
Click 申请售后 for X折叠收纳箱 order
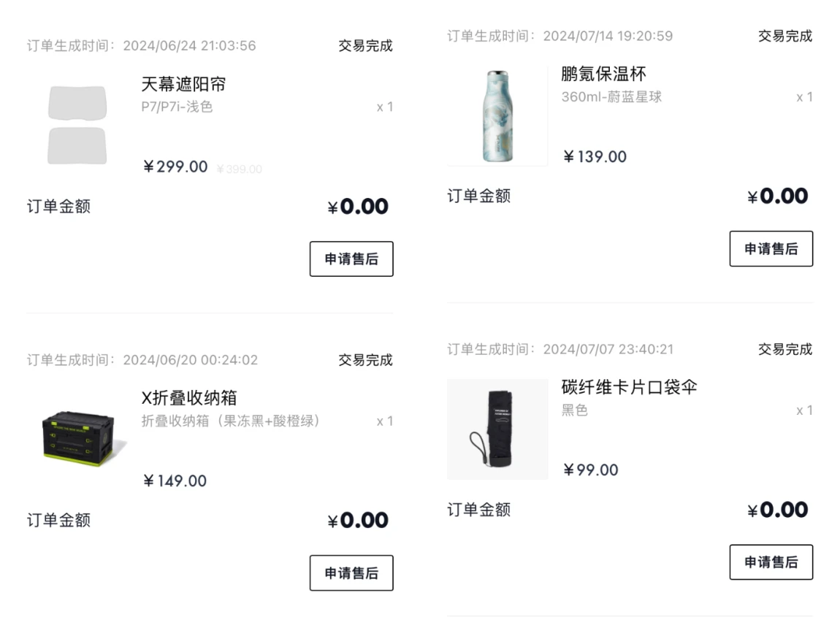point(351,573)
